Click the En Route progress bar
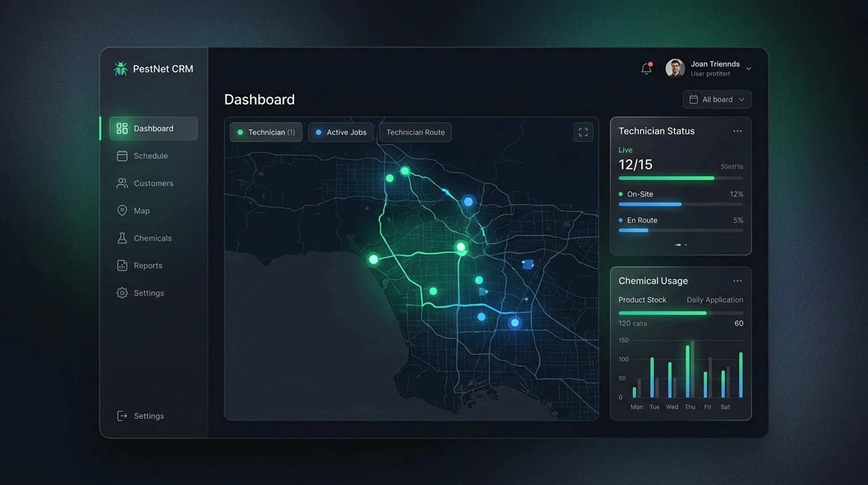Viewport: 868px width, 485px height. (681, 230)
